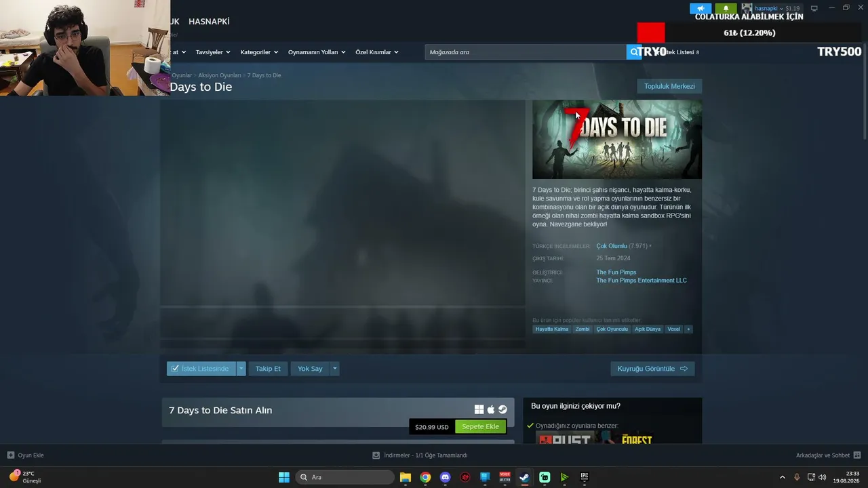Open the Oynamanın Yolları dropdown menu
The image size is (868, 488).
point(317,52)
